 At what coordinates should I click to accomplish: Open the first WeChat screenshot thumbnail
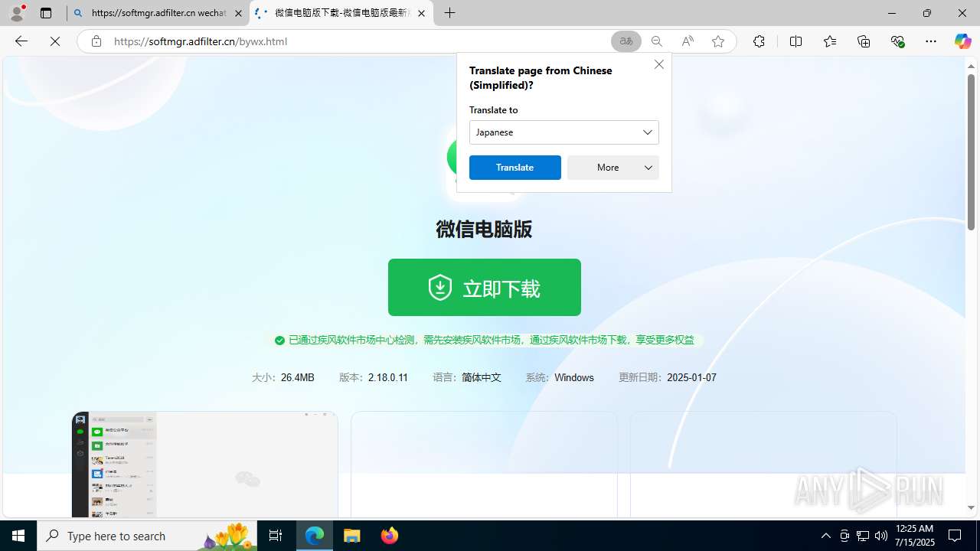(204, 465)
